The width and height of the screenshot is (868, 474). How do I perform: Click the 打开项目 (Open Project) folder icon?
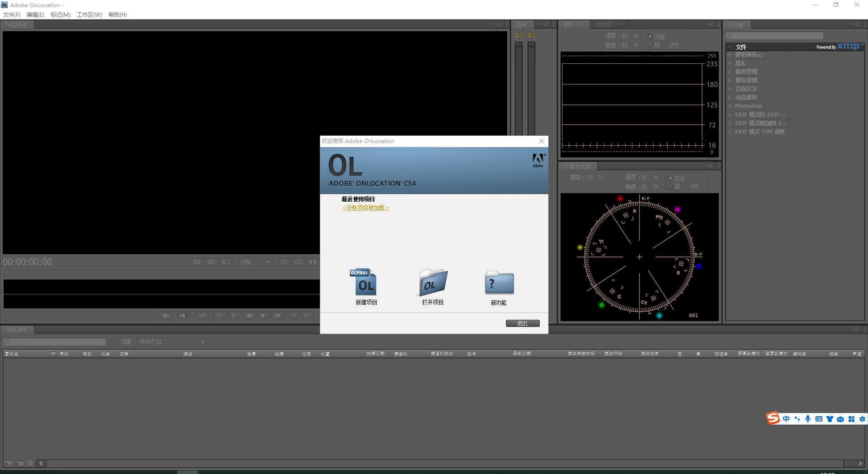pos(433,282)
